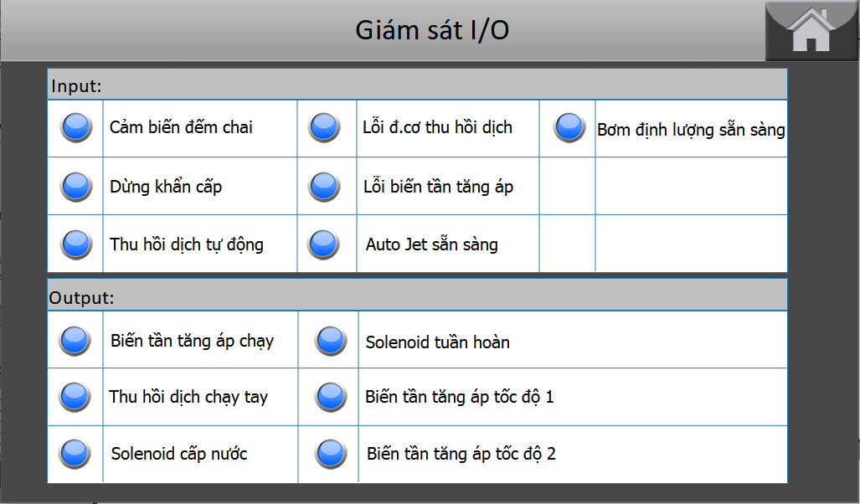The image size is (860, 504).
Task: Select Biến tần tăng áp tốc độ 1 lamp
Action: [x=331, y=397]
